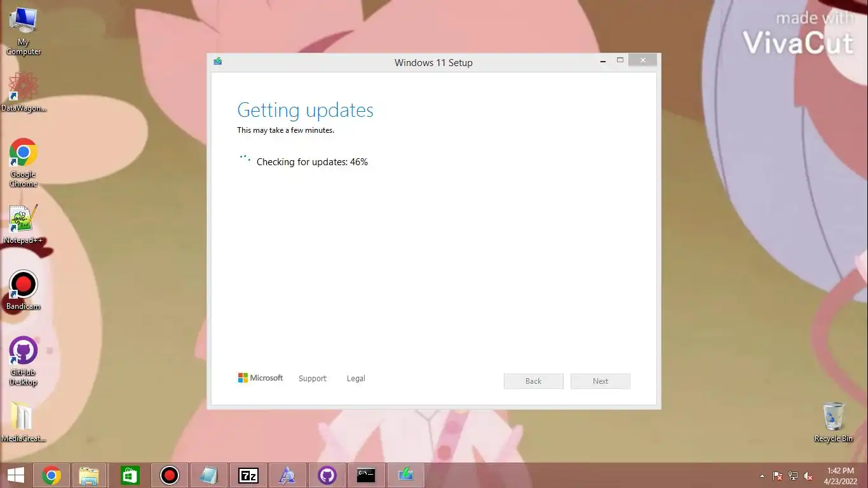
Task: Click the Microsoft logo in Setup
Action: (261, 378)
